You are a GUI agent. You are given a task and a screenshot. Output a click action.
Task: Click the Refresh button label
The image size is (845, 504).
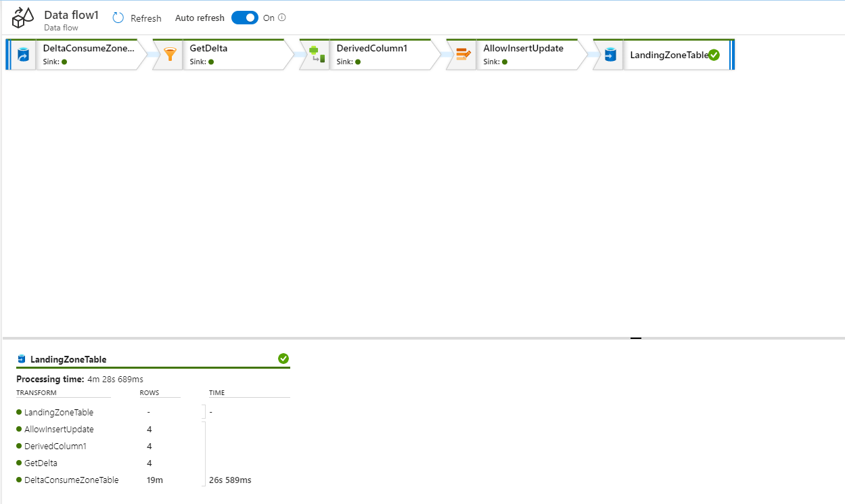[x=146, y=18]
